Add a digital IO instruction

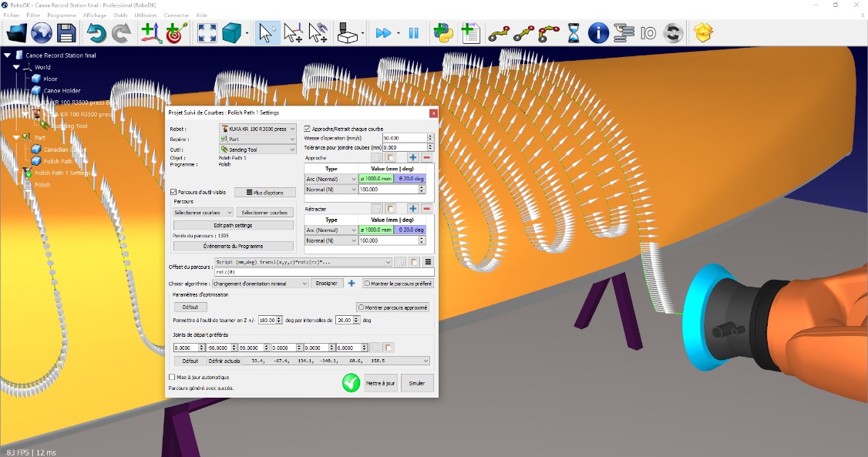pyautogui.click(x=648, y=34)
